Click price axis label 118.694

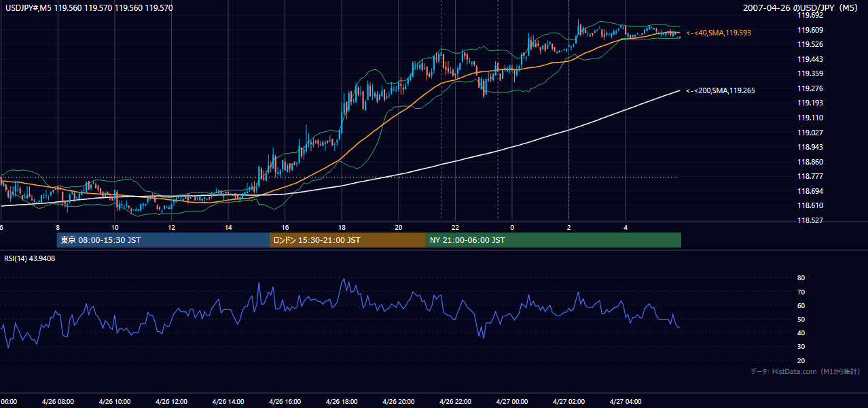coord(810,191)
